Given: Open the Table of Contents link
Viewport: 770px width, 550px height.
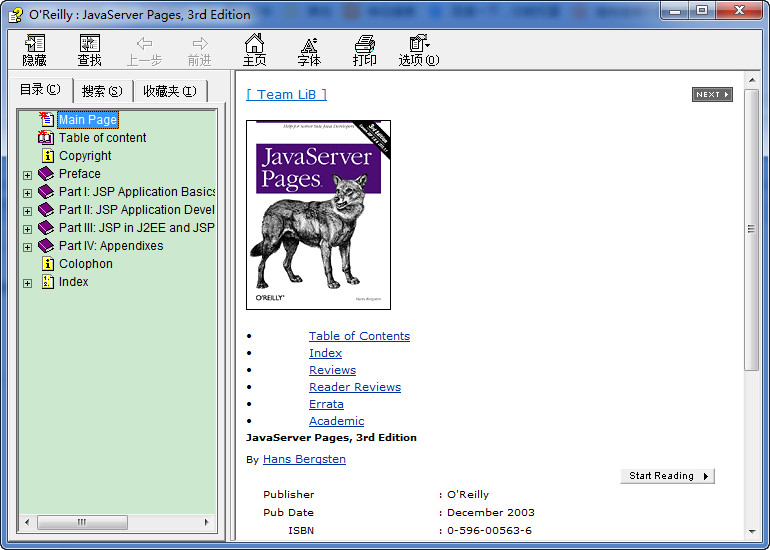Looking at the screenshot, I should tap(359, 336).
